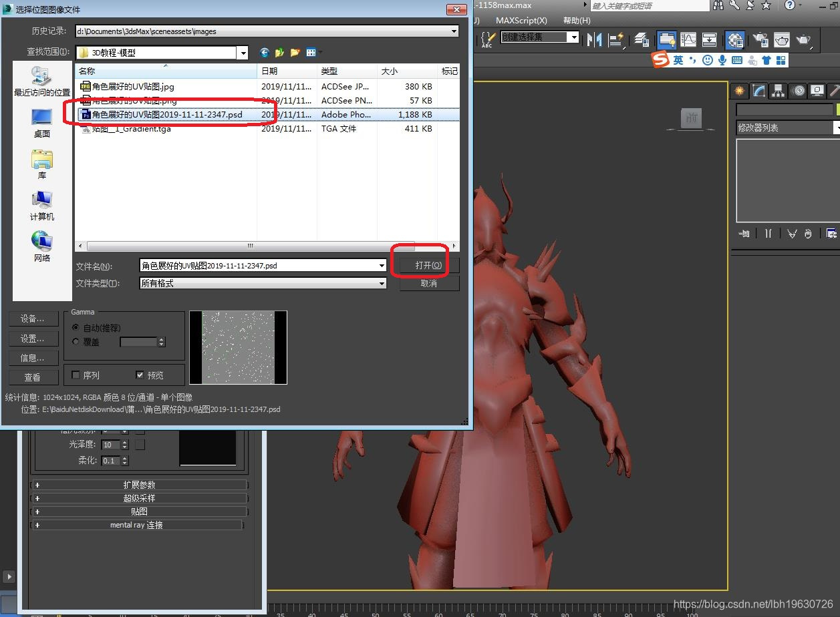
Task: Enable the 序列 (Sequence) checkbox
Action: (x=76, y=375)
